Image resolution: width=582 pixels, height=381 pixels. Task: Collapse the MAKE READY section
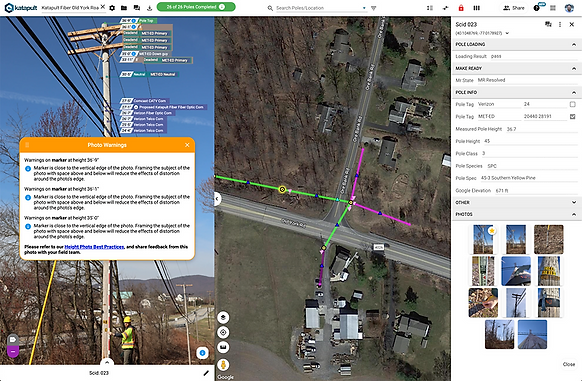pyautogui.click(x=574, y=69)
